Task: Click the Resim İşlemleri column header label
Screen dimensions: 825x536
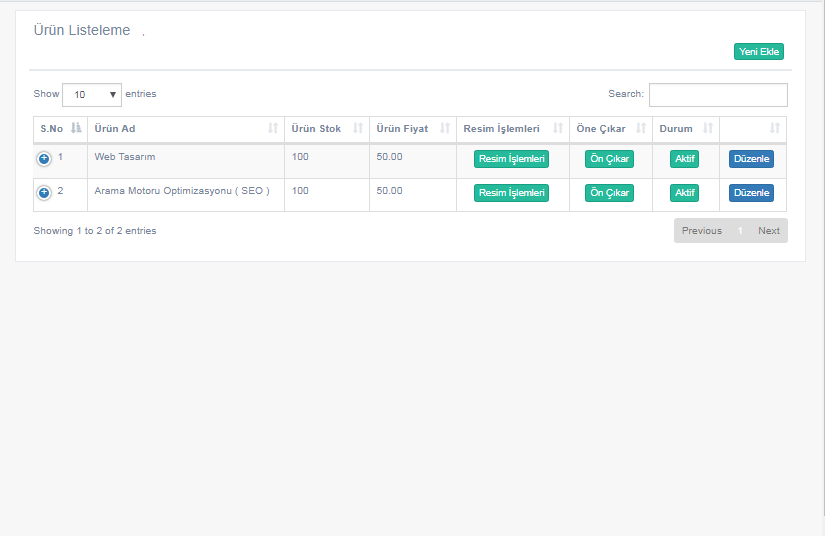Action: point(501,129)
